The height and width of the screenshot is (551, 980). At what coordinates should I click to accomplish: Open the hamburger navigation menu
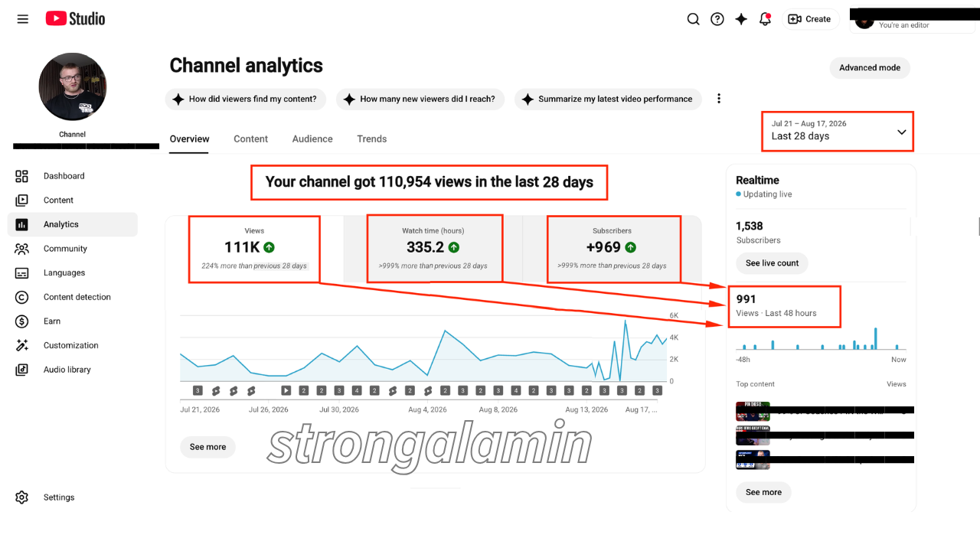pyautogui.click(x=23, y=19)
